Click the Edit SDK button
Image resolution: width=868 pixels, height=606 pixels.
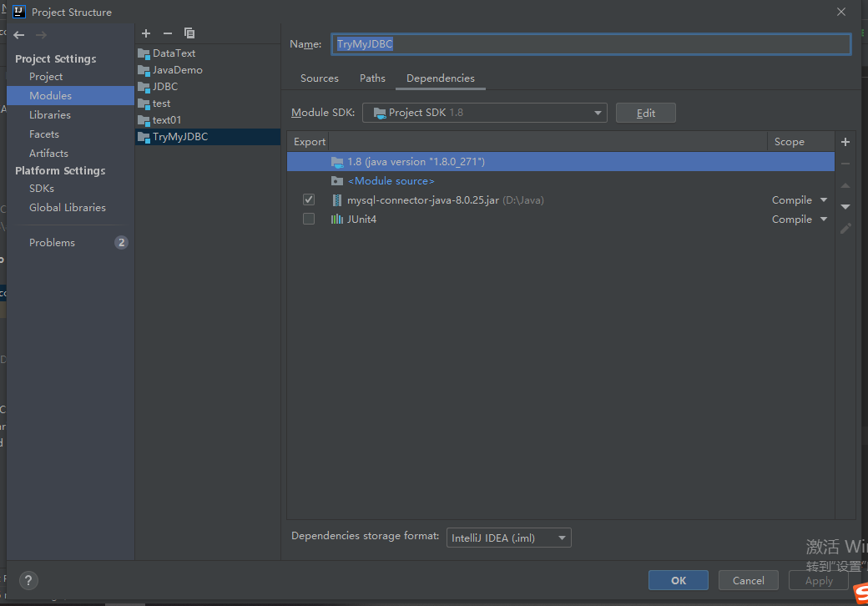click(645, 113)
